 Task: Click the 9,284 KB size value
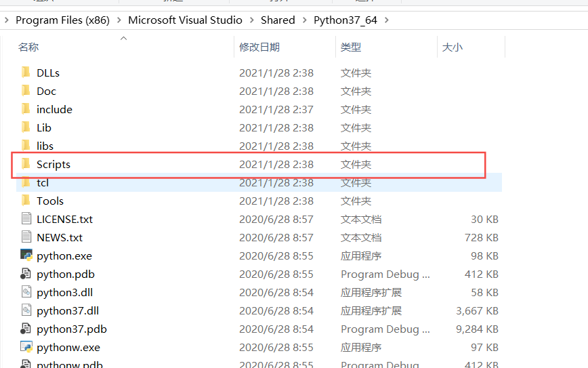477,329
